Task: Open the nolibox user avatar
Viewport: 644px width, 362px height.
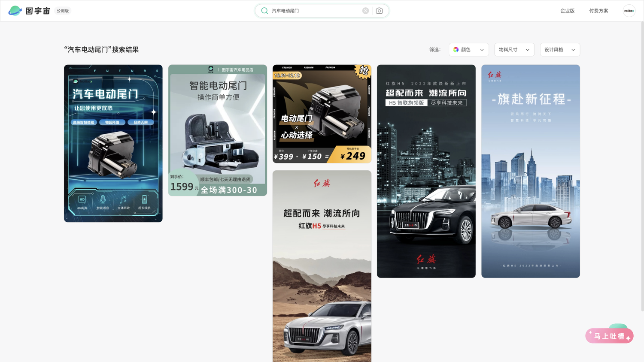Action: (629, 11)
